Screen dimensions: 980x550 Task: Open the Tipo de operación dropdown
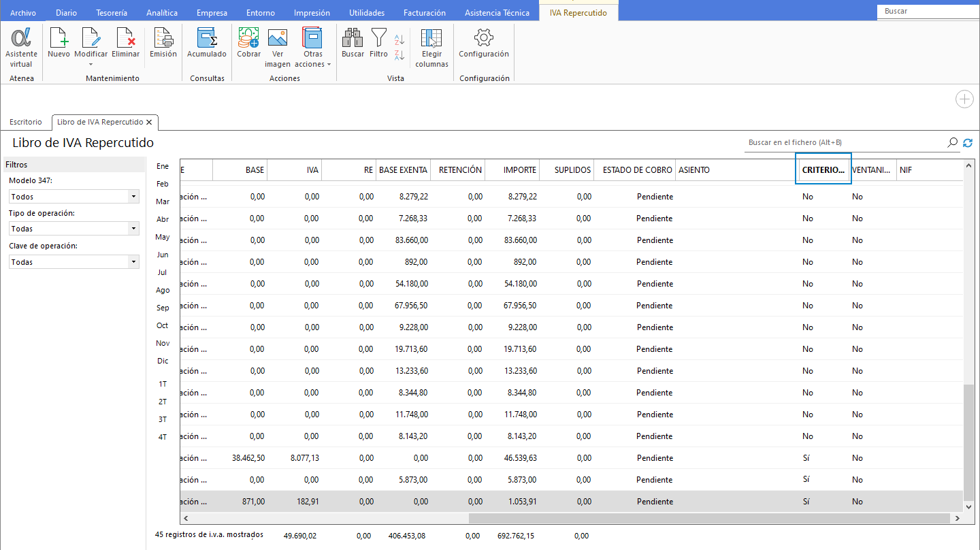[74, 229]
